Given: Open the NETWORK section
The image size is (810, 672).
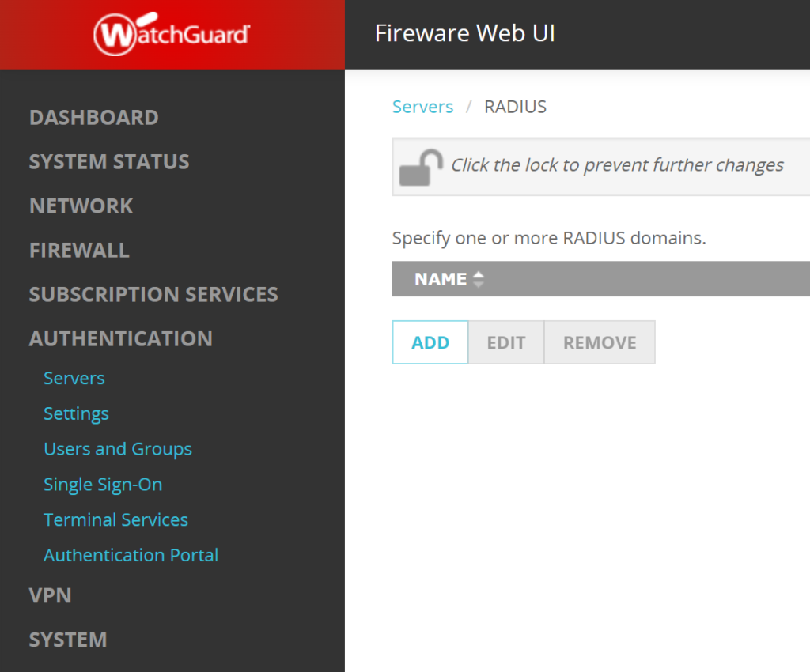Looking at the screenshot, I should click(x=81, y=206).
